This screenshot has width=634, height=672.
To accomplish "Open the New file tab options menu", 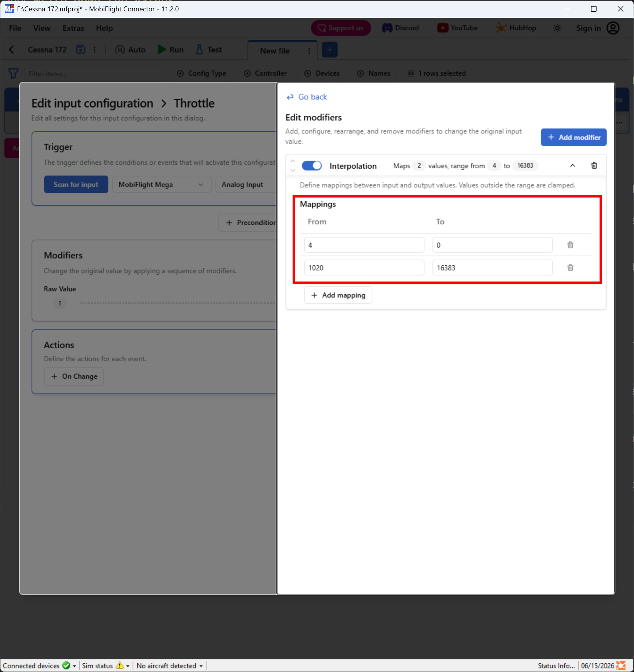I will point(309,51).
